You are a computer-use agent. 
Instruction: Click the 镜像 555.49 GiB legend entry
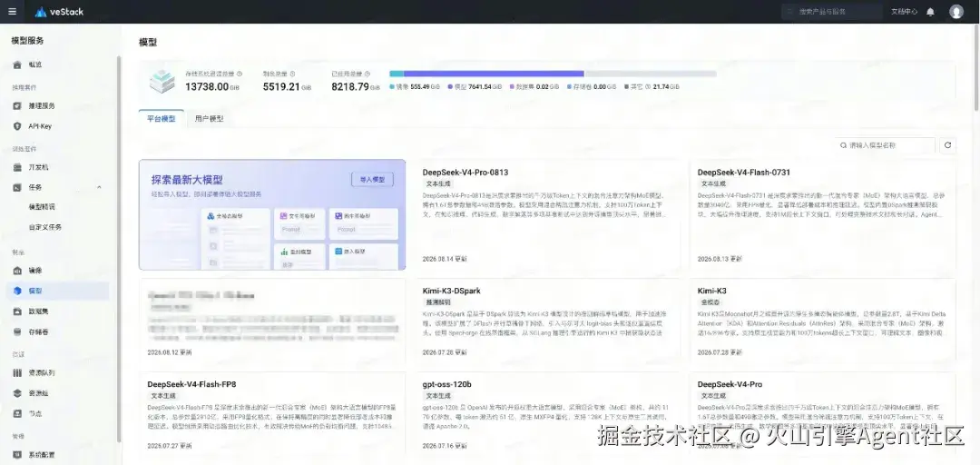point(416,87)
